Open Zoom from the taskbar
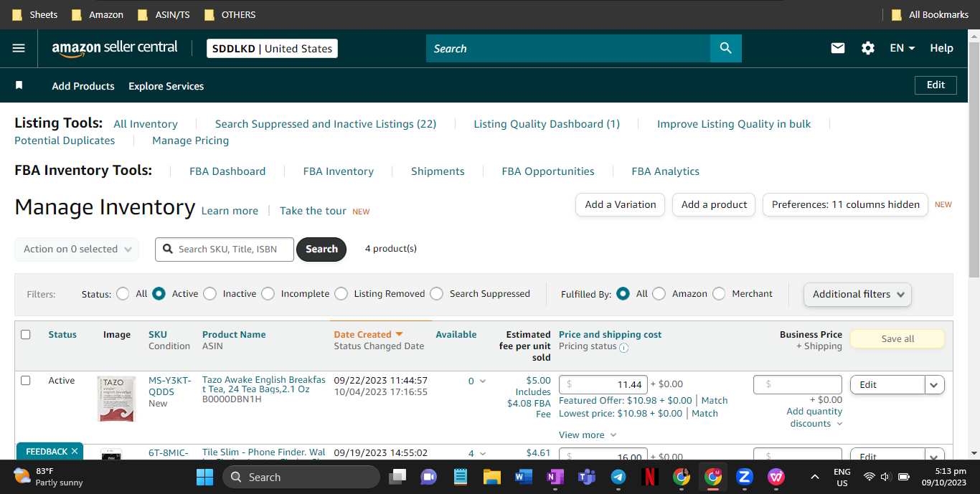 point(744,477)
